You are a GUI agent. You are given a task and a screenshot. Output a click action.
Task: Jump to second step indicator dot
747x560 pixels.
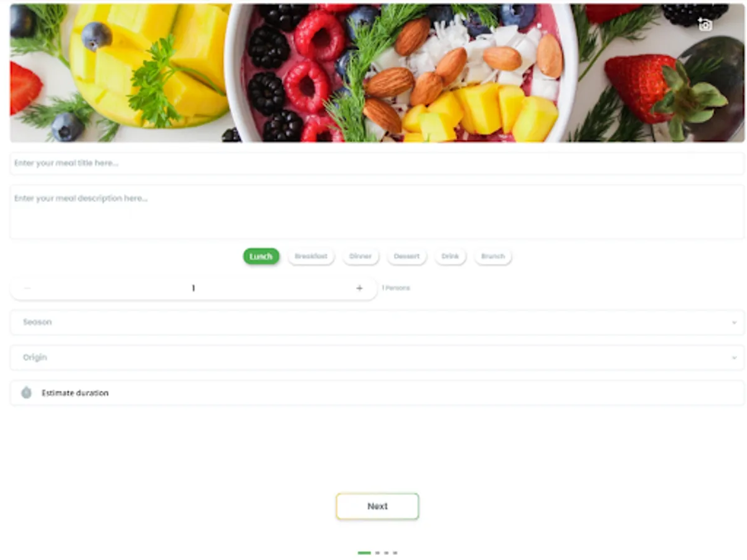[x=377, y=553]
